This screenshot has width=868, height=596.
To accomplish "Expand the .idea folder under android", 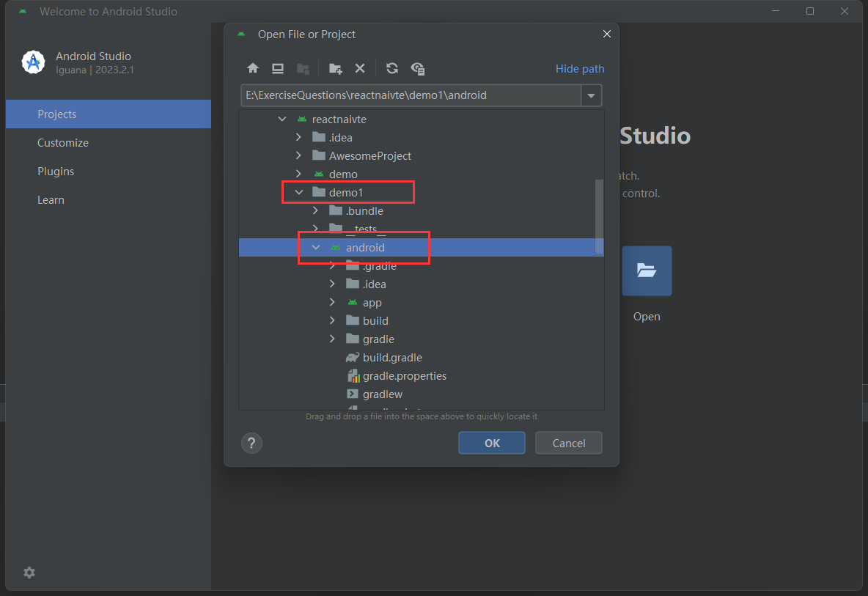I will (332, 284).
